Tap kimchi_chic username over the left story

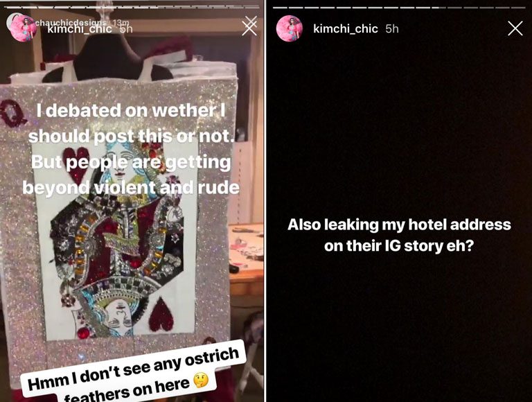pos(80,29)
